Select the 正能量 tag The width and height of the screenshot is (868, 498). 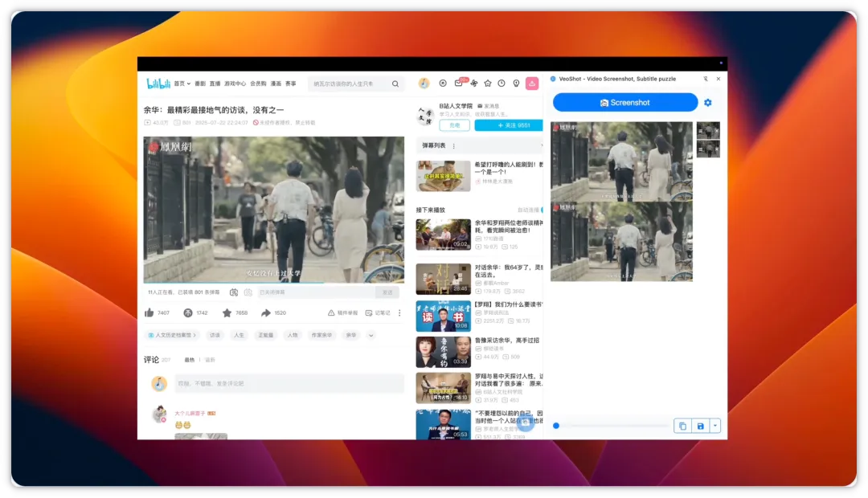[x=266, y=335]
